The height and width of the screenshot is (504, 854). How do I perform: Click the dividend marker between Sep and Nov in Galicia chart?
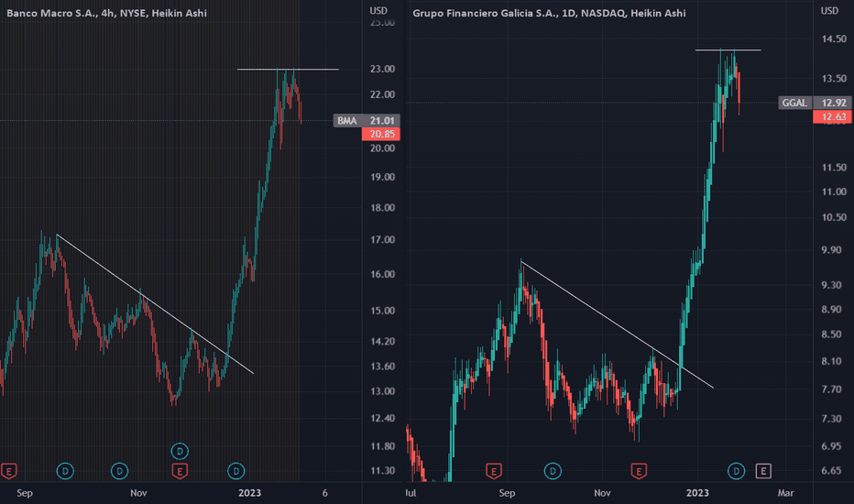(553, 471)
